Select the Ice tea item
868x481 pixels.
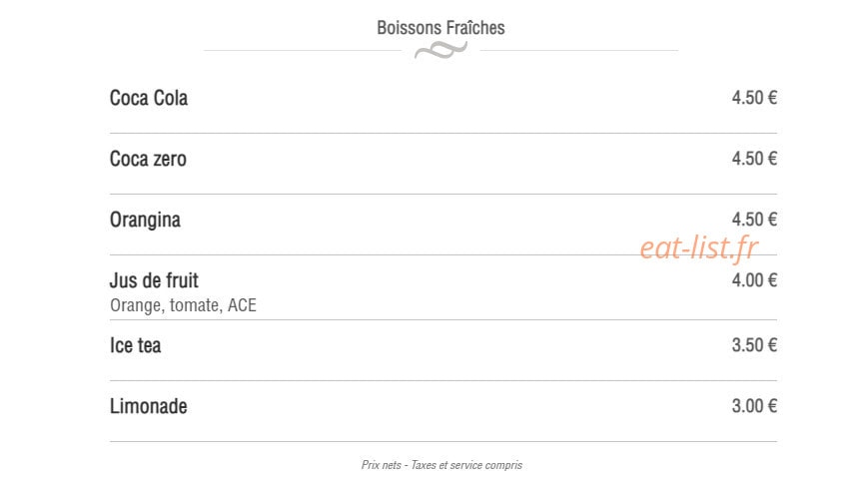click(135, 345)
